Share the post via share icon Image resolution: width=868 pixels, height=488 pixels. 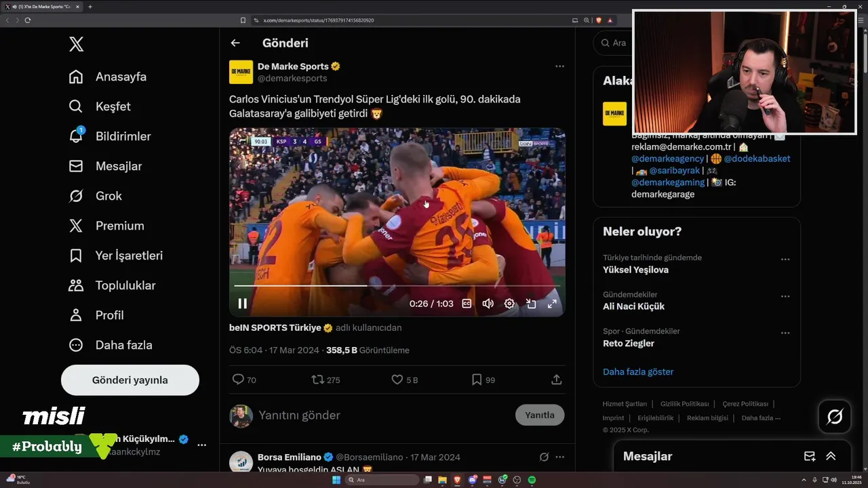(x=557, y=380)
